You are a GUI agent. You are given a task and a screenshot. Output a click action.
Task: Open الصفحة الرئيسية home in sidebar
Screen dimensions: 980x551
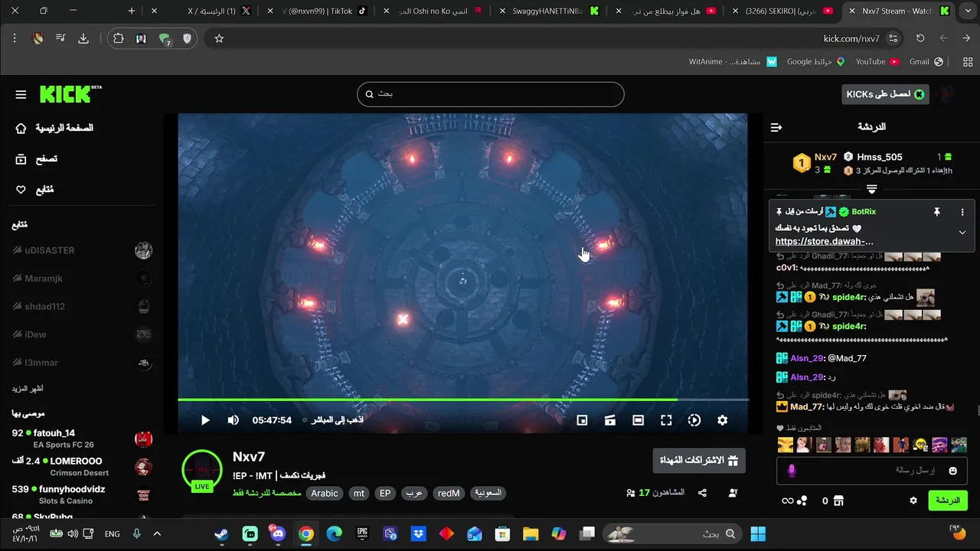pyautogui.click(x=54, y=128)
